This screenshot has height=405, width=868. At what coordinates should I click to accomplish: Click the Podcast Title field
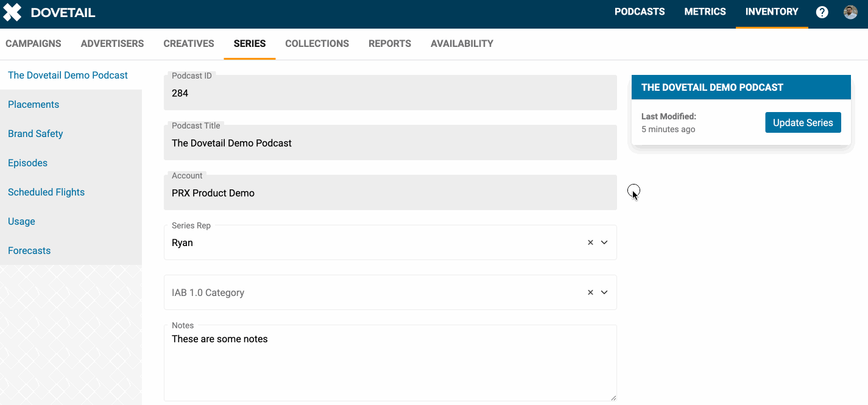tap(390, 143)
